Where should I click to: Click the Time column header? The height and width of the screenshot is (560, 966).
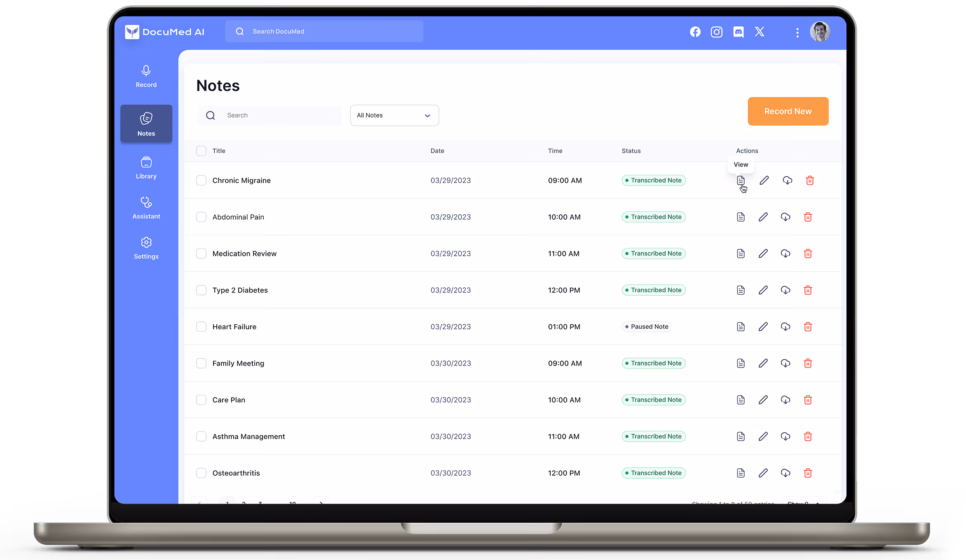555,151
